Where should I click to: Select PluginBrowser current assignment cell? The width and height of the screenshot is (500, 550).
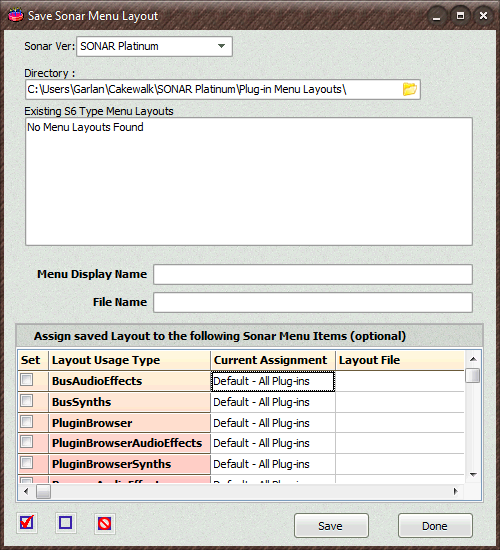pyautogui.click(x=273, y=423)
